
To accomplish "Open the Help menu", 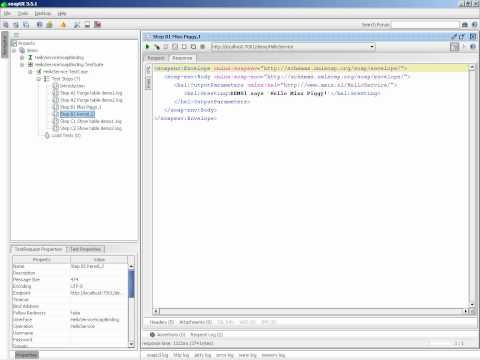I will (62, 13).
